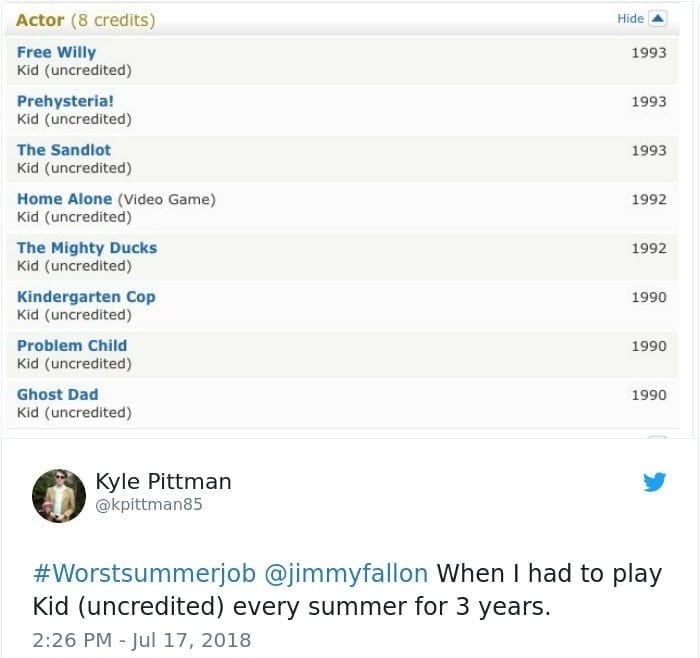Click the Actor section heading
The image size is (700, 658).
coord(40,20)
